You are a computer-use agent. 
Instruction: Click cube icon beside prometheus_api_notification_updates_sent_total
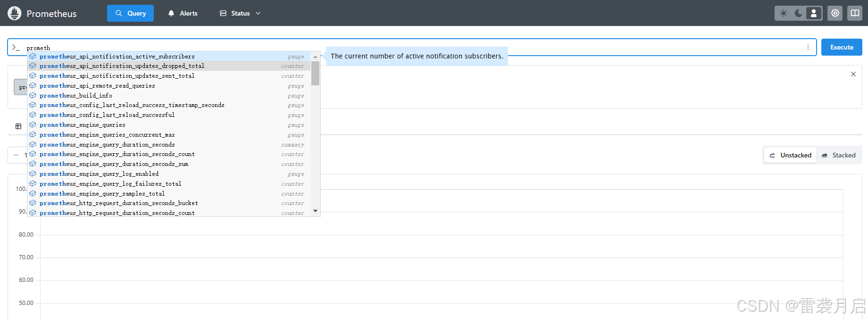tap(33, 75)
